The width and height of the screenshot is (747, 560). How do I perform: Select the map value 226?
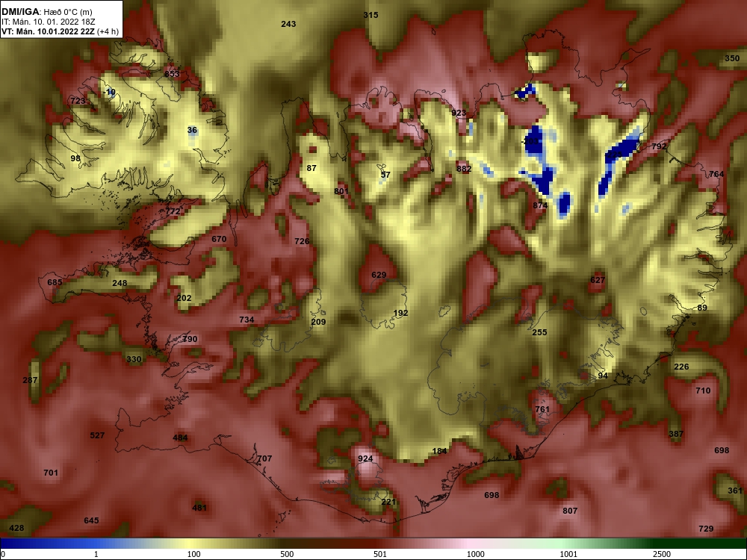(x=681, y=367)
